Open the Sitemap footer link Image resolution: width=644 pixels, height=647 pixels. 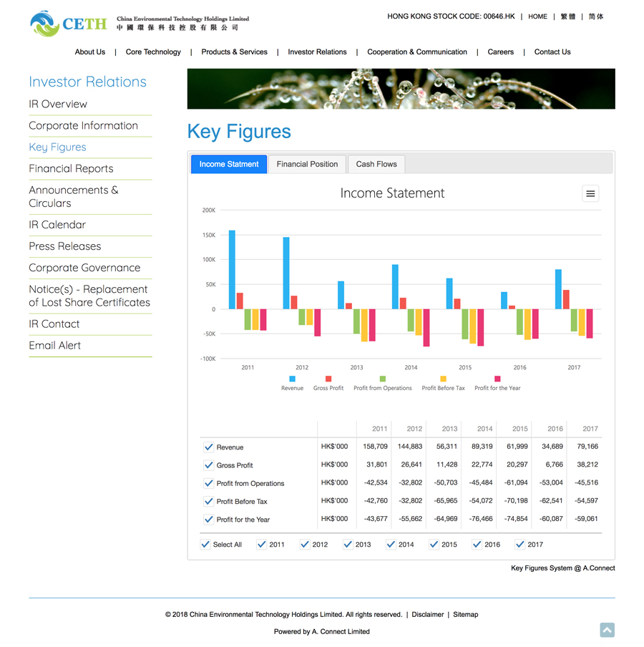(465, 614)
